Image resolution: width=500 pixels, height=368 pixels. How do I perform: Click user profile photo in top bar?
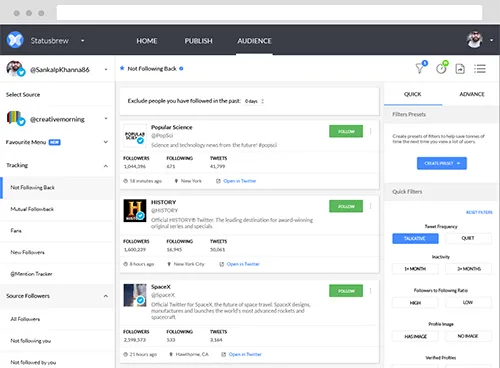coord(475,40)
